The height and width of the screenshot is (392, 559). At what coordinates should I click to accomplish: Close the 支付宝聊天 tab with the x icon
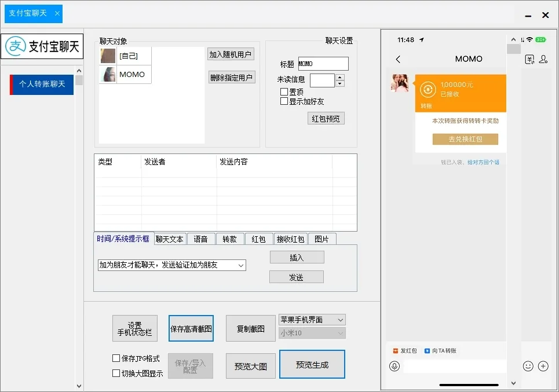[57, 13]
